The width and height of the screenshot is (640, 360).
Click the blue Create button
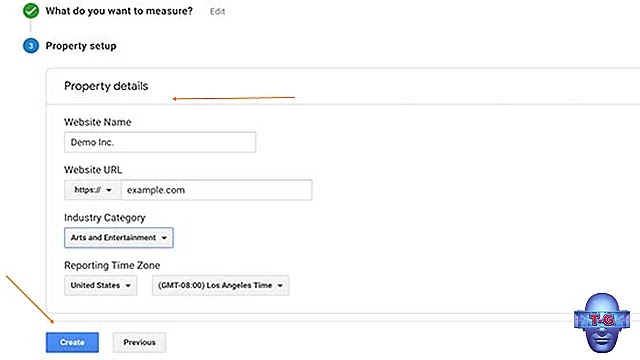click(72, 342)
